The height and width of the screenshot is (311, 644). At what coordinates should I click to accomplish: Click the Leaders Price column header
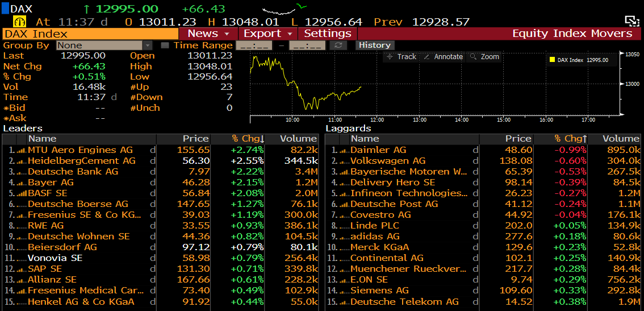click(x=183, y=139)
